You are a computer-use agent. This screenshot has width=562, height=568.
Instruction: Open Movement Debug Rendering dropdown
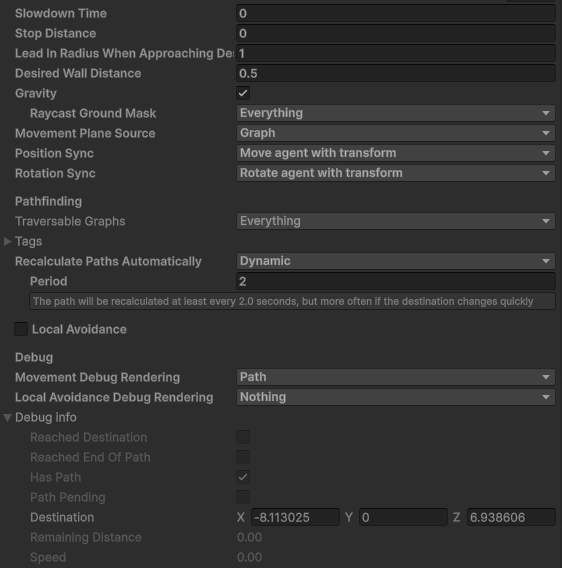396,377
